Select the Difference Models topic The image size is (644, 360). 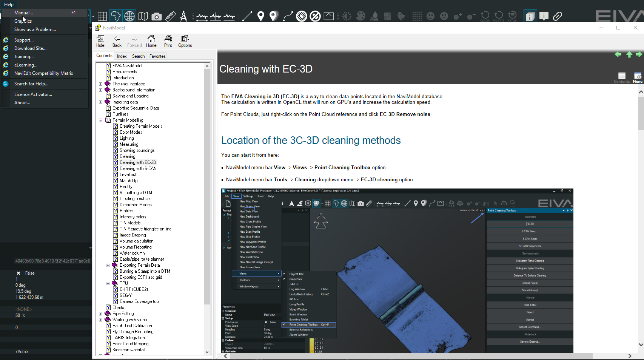[x=136, y=205]
